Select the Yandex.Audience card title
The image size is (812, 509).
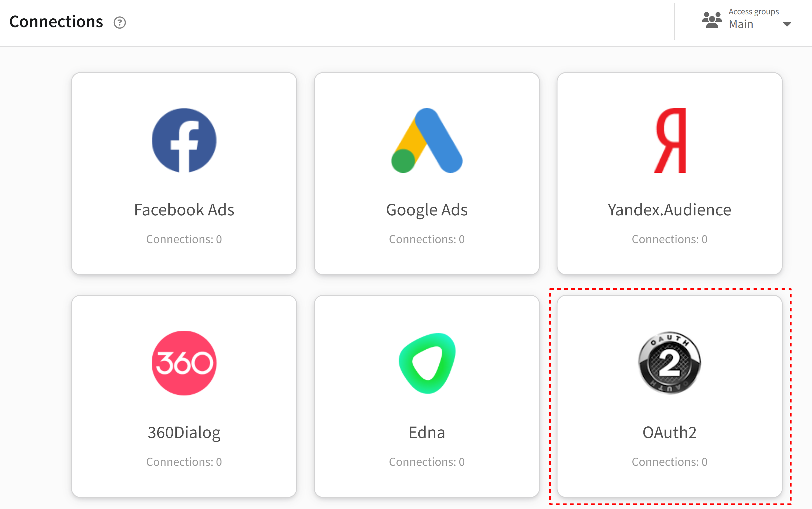click(x=669, y=210)
